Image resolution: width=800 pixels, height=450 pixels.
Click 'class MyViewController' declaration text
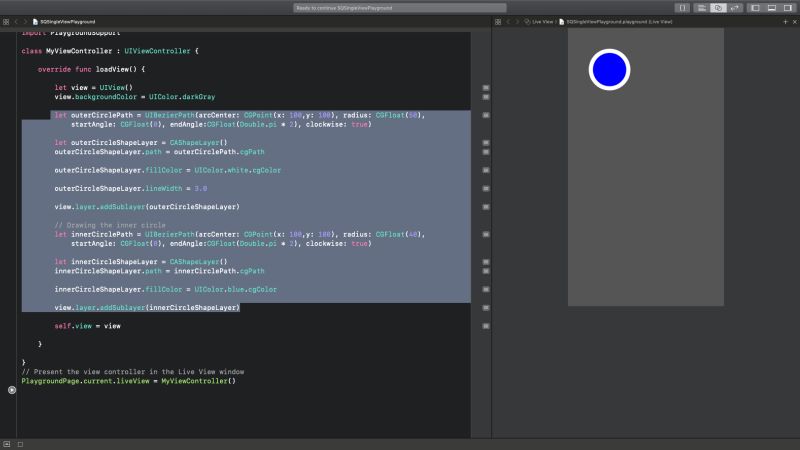(66, 51)
